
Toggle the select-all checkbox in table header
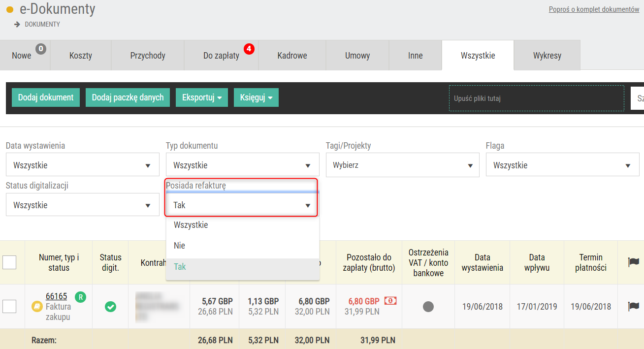(9, 262)
